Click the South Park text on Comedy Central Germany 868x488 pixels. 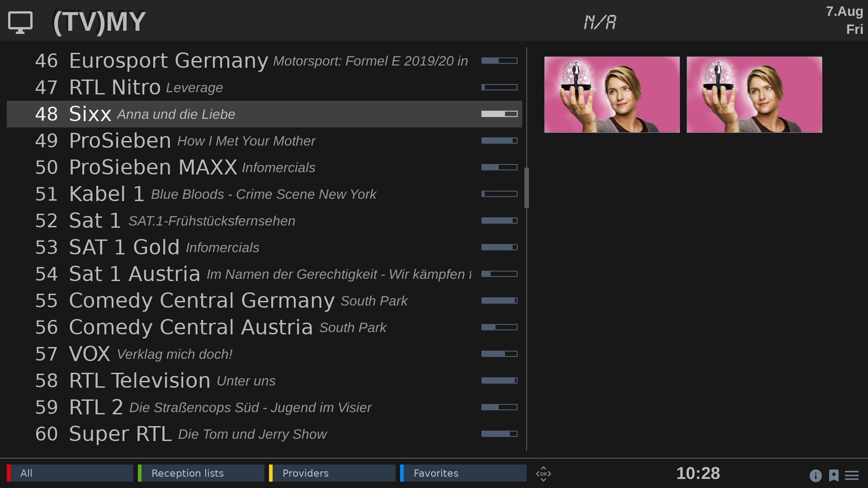[374, 301]
